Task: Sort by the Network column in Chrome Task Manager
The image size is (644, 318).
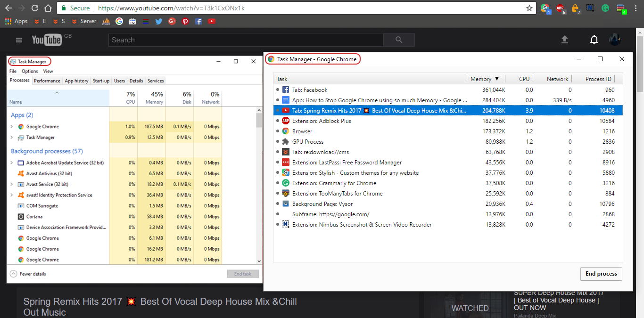Action: click(553, 79)
